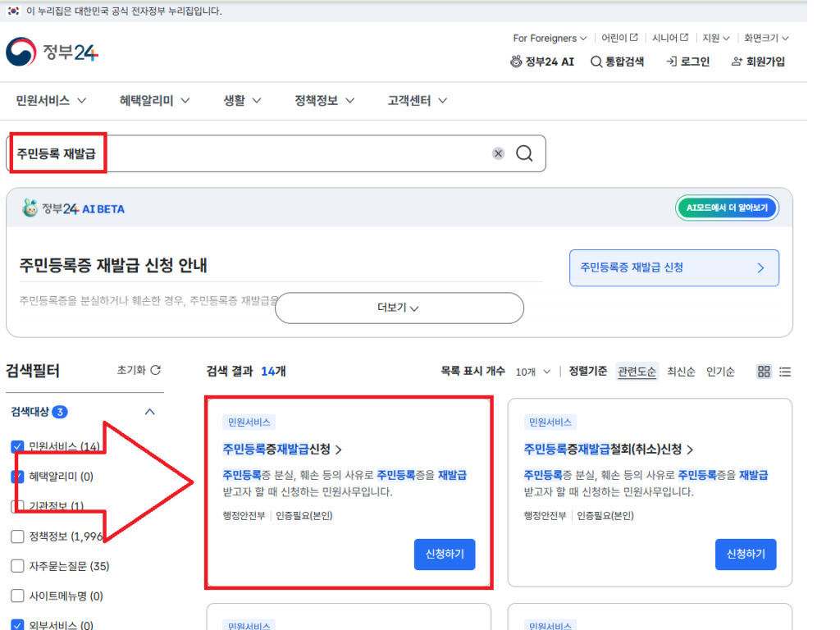Collapse the 검색대상 filter section
Screen dimensions: 840x630
150,412
